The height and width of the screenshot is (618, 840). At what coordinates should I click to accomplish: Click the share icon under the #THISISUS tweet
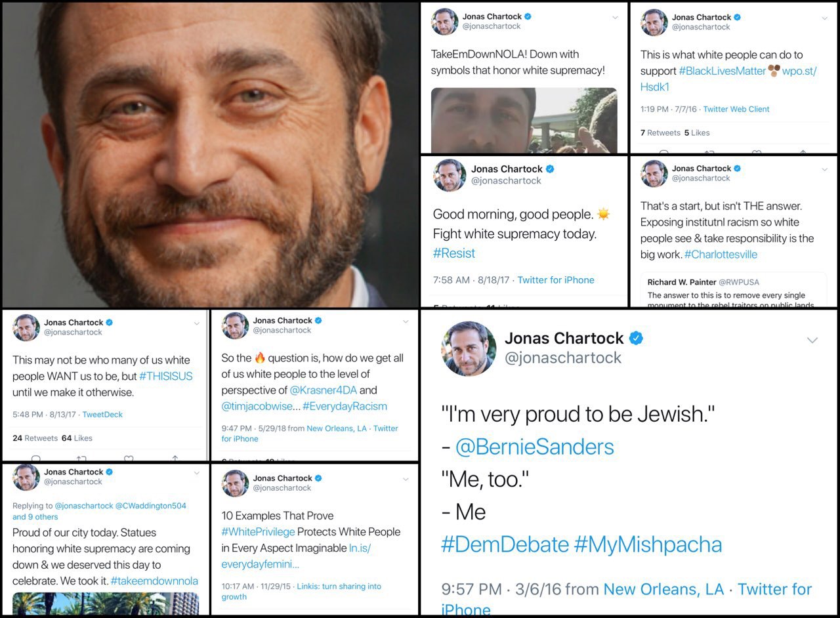175,459
